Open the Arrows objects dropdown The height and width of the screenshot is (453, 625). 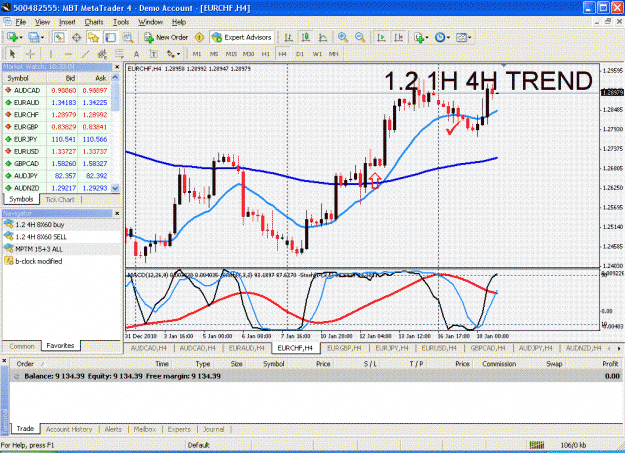coord(173,54)
